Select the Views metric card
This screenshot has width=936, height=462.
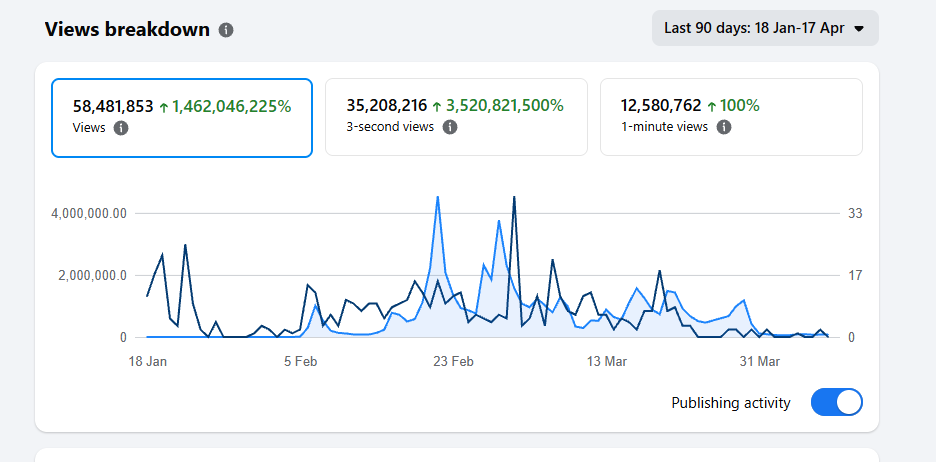click(182, 117)
